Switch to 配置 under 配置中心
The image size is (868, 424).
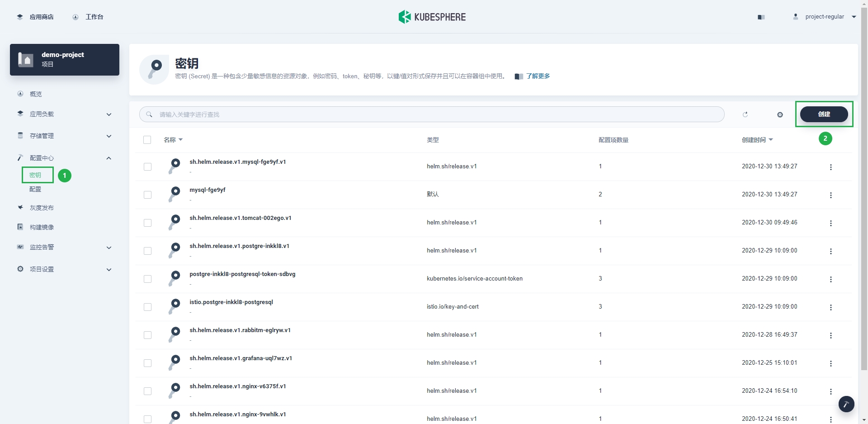pos(35,189)
